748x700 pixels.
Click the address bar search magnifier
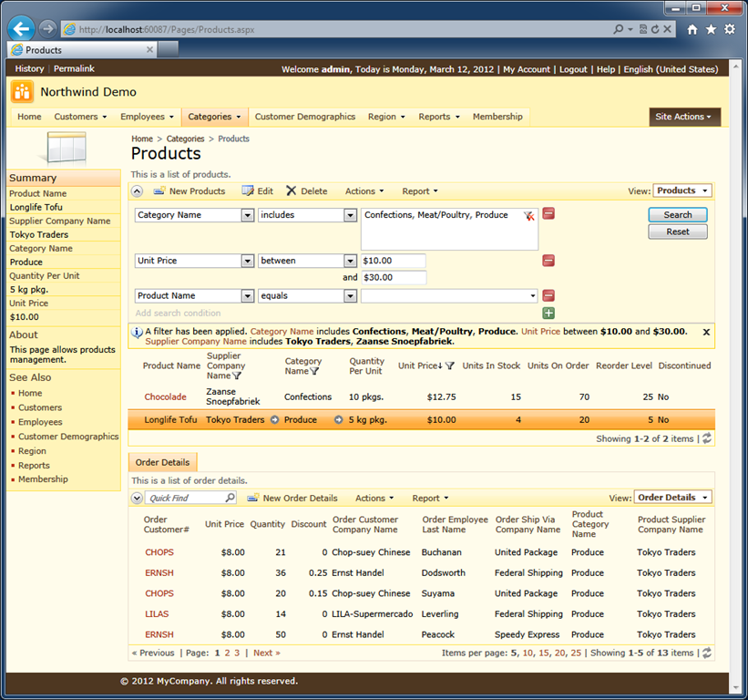point(619,29)
